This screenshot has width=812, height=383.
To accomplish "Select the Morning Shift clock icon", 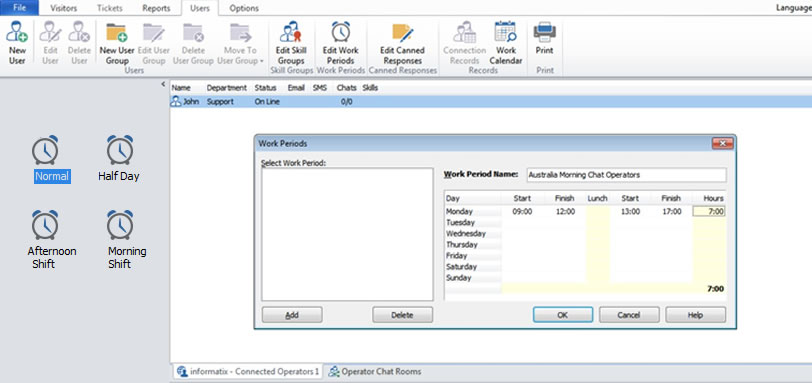I will [120, 225].
